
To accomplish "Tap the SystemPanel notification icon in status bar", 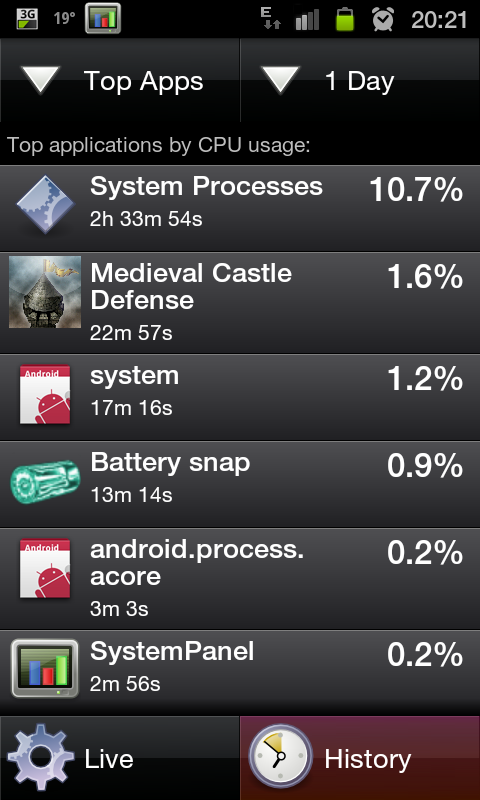I will (x=103, y=18).
